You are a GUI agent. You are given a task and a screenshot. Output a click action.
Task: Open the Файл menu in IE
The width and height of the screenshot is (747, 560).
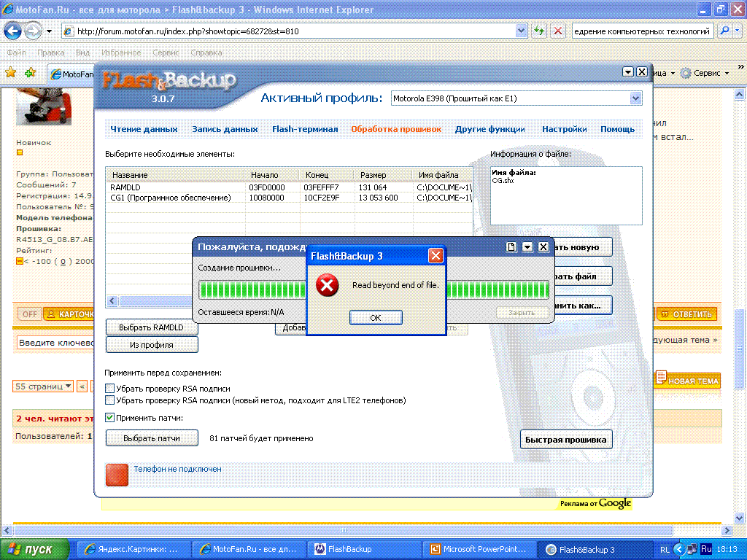click(x=17, y=52)
